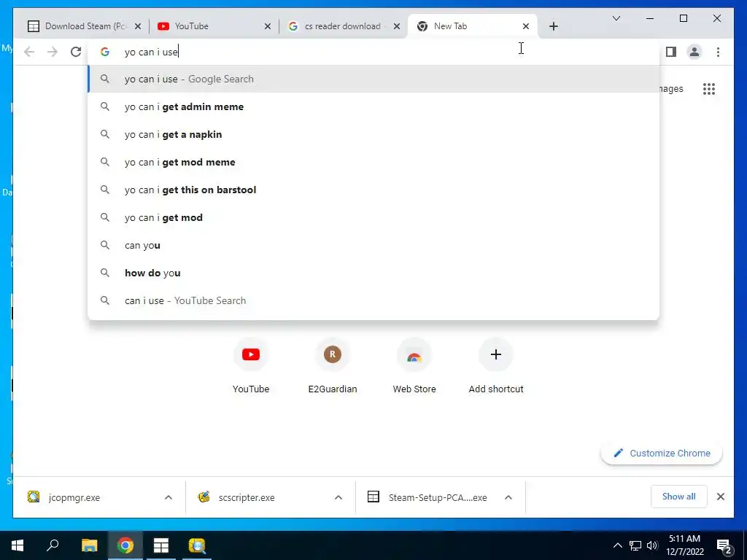Open the notification center icon
Screen dimensions: 747x560
point(724,546)
